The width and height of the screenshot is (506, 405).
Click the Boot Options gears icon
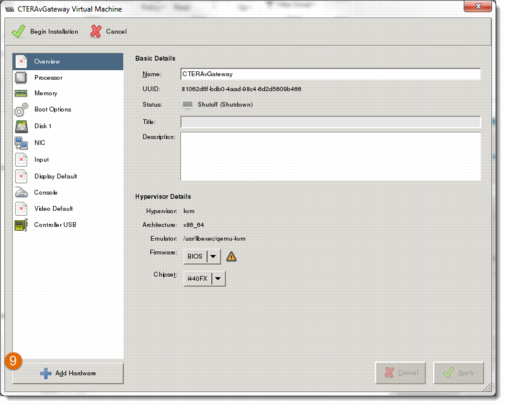pos(21,110)
